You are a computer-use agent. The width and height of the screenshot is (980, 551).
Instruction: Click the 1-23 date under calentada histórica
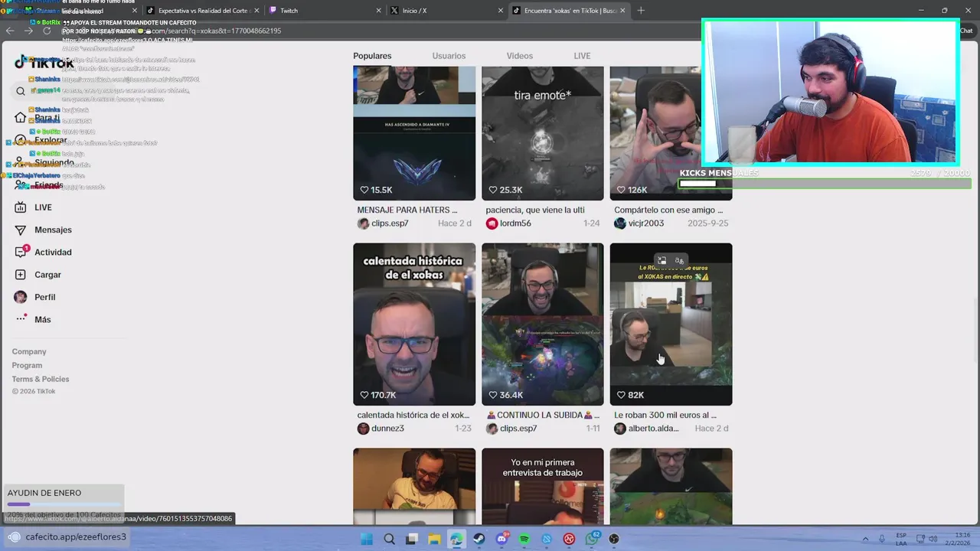(463, 429)
